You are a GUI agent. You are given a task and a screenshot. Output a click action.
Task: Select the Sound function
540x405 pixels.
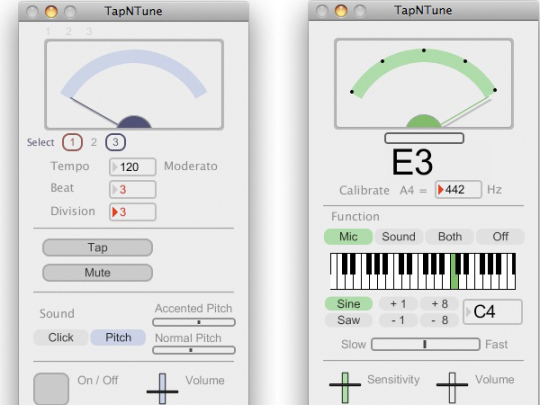[399, 237]
